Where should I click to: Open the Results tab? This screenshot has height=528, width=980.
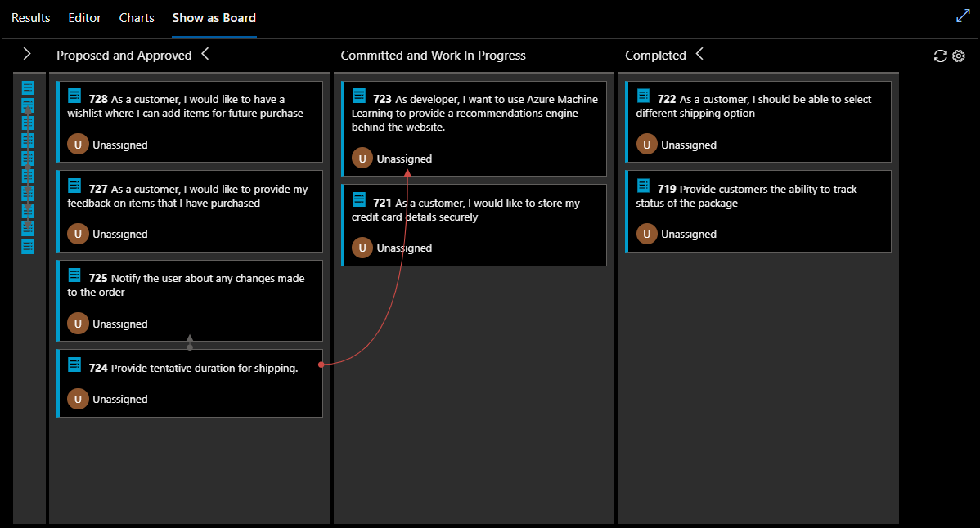coord(30,17)
